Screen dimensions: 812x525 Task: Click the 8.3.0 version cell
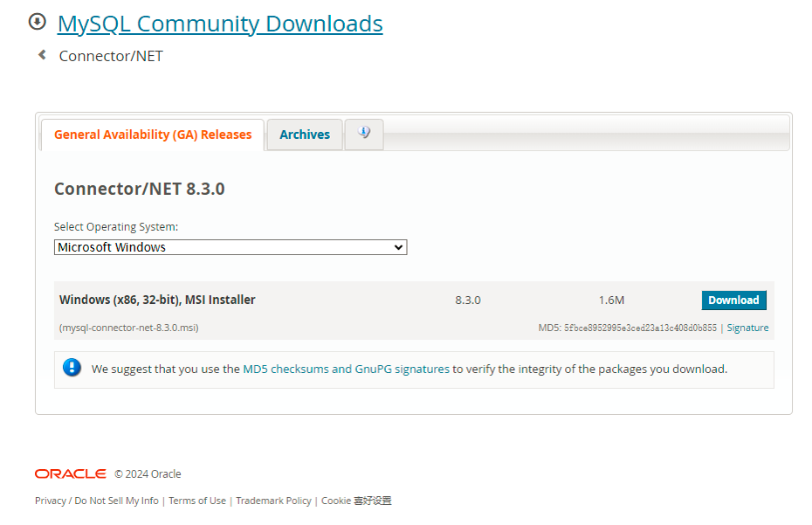pyautogui.click(x=468, y=300)
